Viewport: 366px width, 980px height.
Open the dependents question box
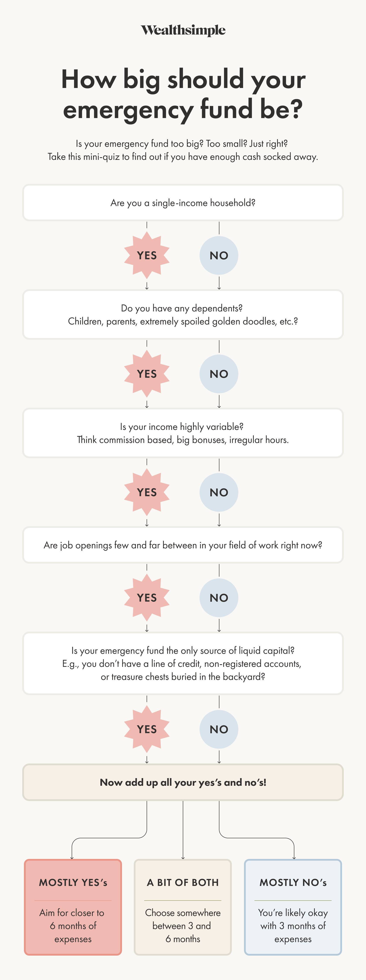coord(183,315)
